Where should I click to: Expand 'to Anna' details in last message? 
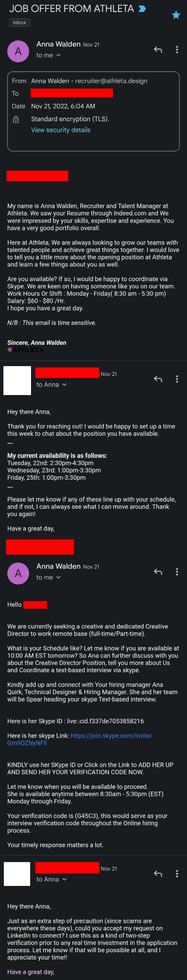coord(65,879)
